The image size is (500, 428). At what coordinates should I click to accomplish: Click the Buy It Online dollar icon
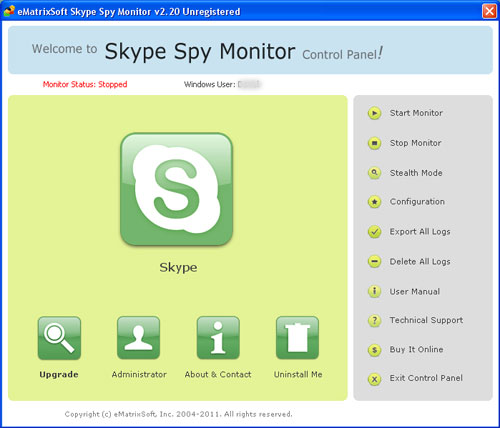375,350
